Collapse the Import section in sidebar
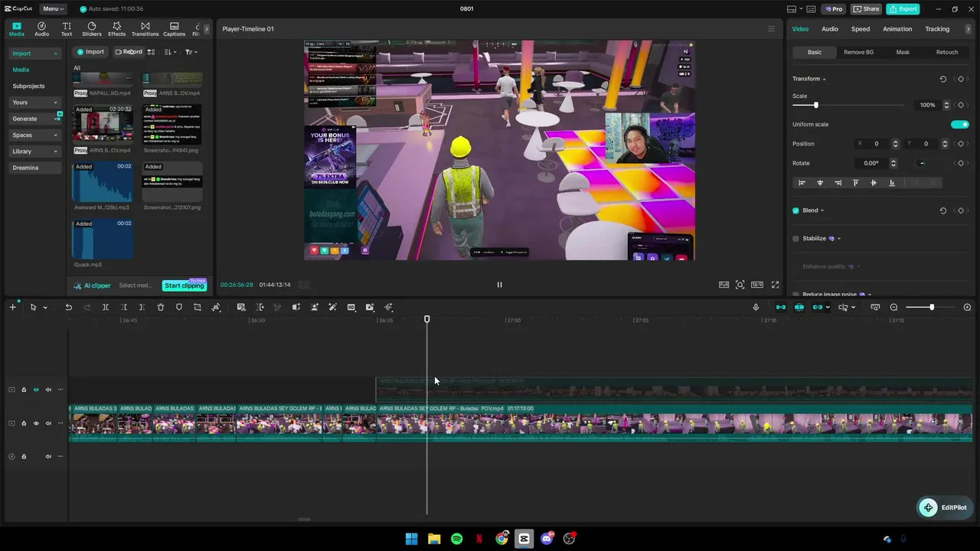Viewport: 980px width, 551px height. click(x=55, y=54)
